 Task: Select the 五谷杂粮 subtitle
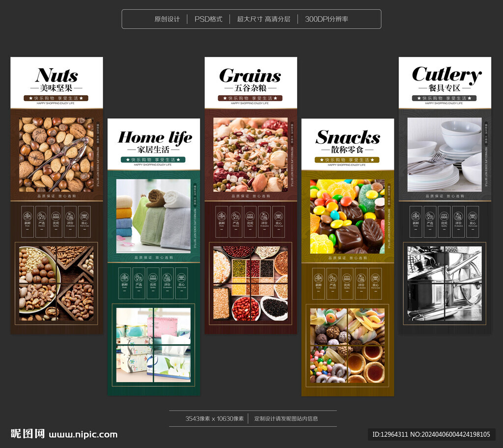pyautogui.click(x=251, y=88)
